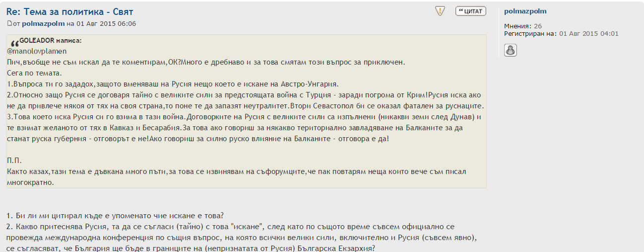Open author link polmazpolm under post title
The image size is (644, 252).
[44, 23]
